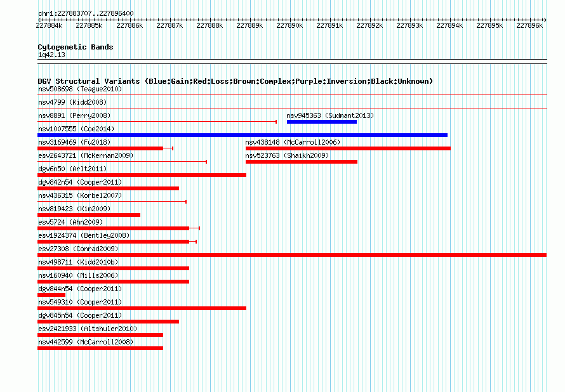Click the red bar under nsv442599
This screenshot has height=392, width=565.
click(100, 348)
